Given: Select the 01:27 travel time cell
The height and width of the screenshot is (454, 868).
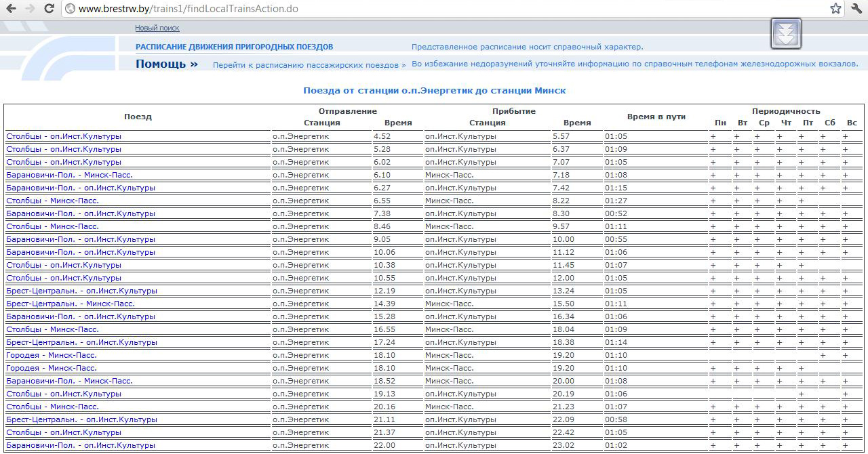Looking at the screenshot, I should point(656,201).
